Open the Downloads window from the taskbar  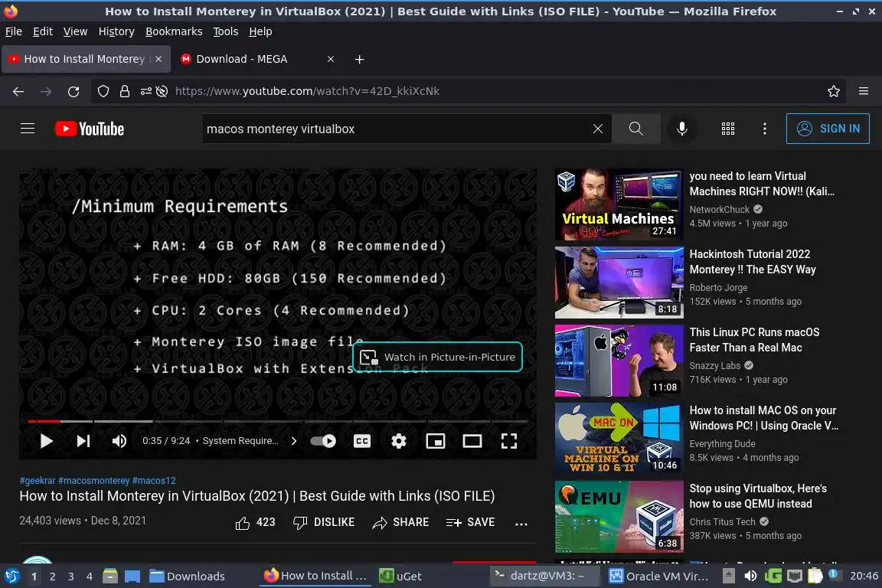pyautogui.click(x=187, y=577)
